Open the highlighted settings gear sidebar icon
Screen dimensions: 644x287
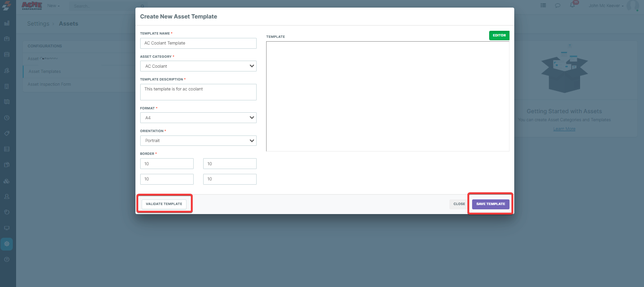tap(7, 244)
